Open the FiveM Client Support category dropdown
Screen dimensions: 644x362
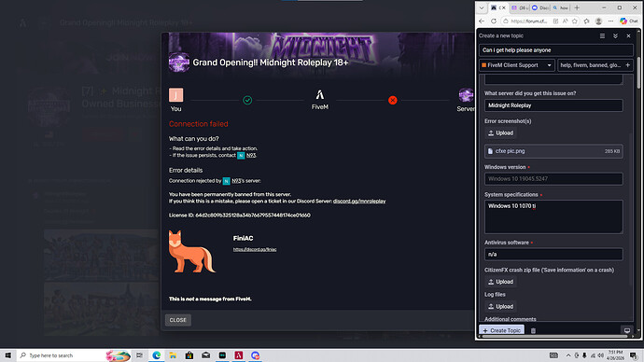click(517, 65)
